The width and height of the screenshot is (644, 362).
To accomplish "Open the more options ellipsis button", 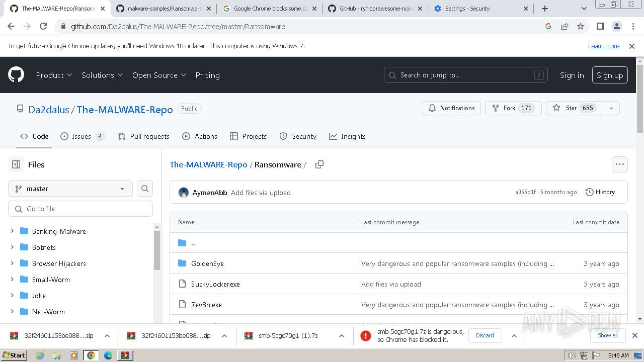I will click(x=619, y=164).
